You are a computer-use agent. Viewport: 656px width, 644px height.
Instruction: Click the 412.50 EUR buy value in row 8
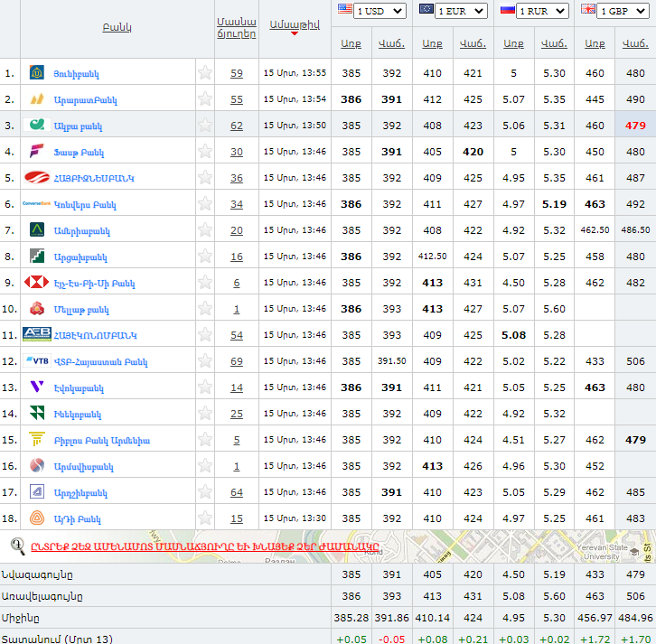(x=432, y=256)
